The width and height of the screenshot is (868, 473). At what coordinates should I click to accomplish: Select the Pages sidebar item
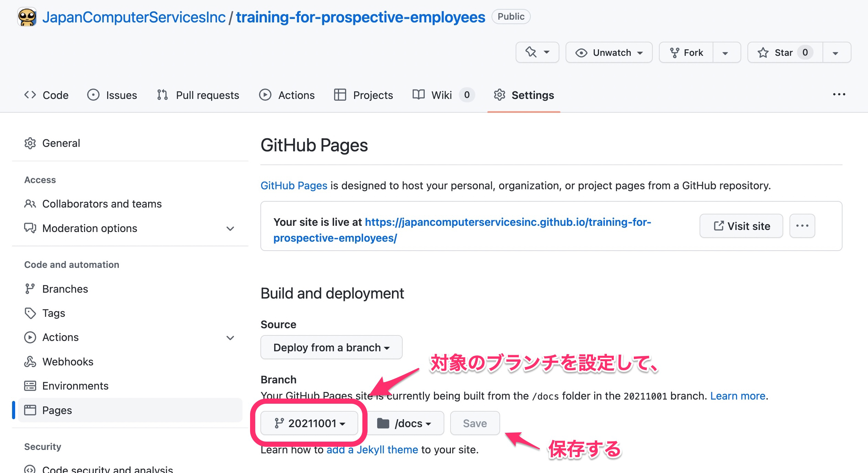pos(57,410)
